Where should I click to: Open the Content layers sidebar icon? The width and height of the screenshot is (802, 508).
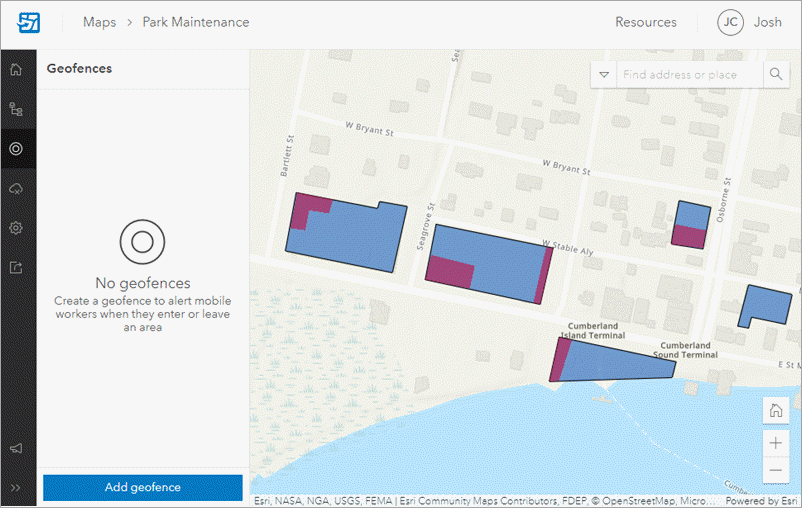[x=16, y=109]
